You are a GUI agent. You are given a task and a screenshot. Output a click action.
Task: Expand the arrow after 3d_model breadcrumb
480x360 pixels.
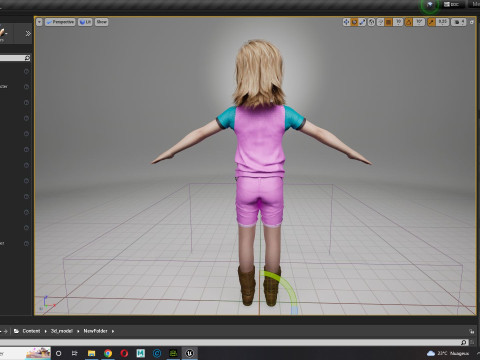(78, 331)
